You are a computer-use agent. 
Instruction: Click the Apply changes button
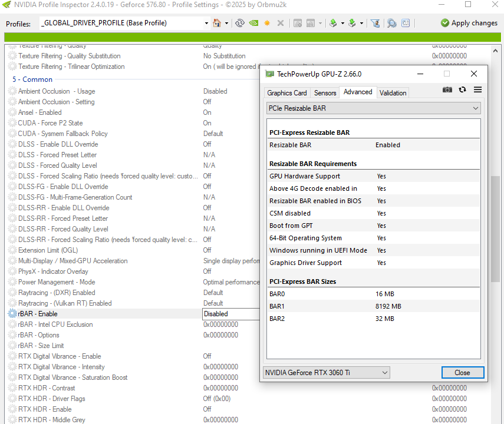point(469,23)
